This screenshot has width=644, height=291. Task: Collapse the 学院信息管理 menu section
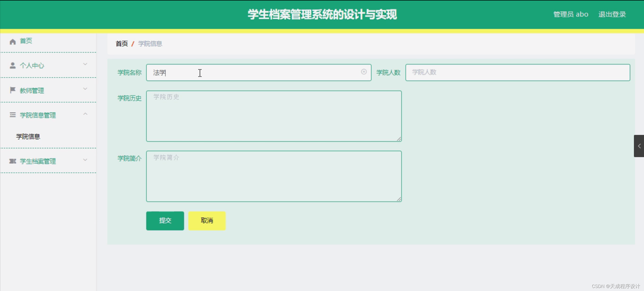tap(85, 114)
